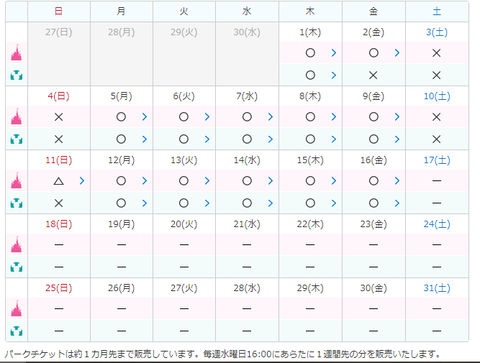Viewport: 480px width, 363px height.
Task: Click DisneySea sold-out X on 11(日)
Action: [59, 203]
